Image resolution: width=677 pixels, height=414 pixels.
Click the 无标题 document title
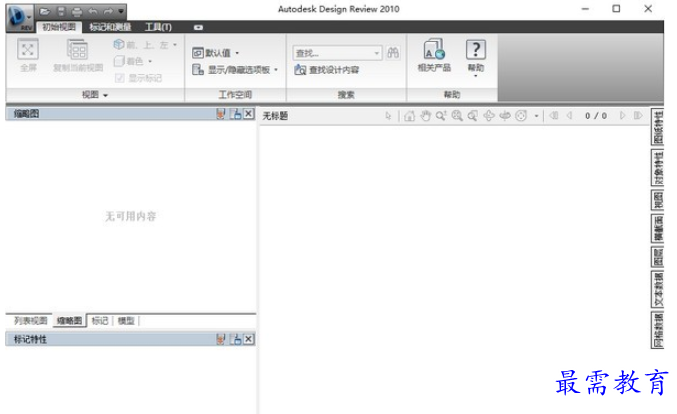point(275,116)
